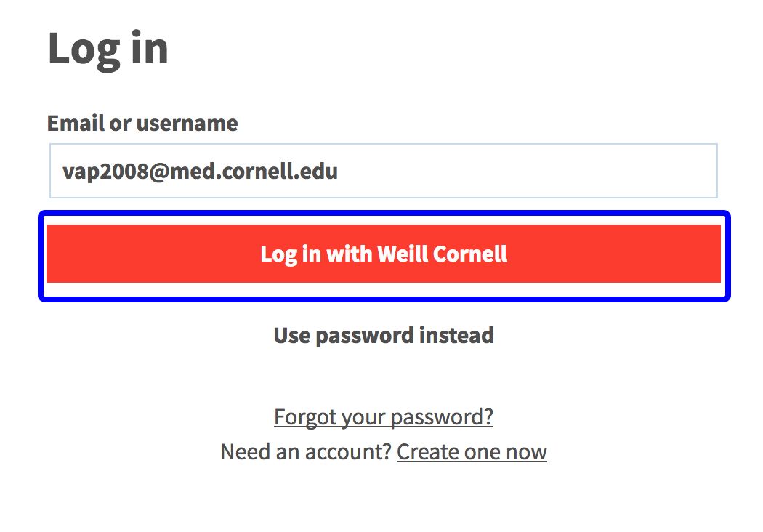
Task: Click the Need an account text
Action: tap(306, 451)
